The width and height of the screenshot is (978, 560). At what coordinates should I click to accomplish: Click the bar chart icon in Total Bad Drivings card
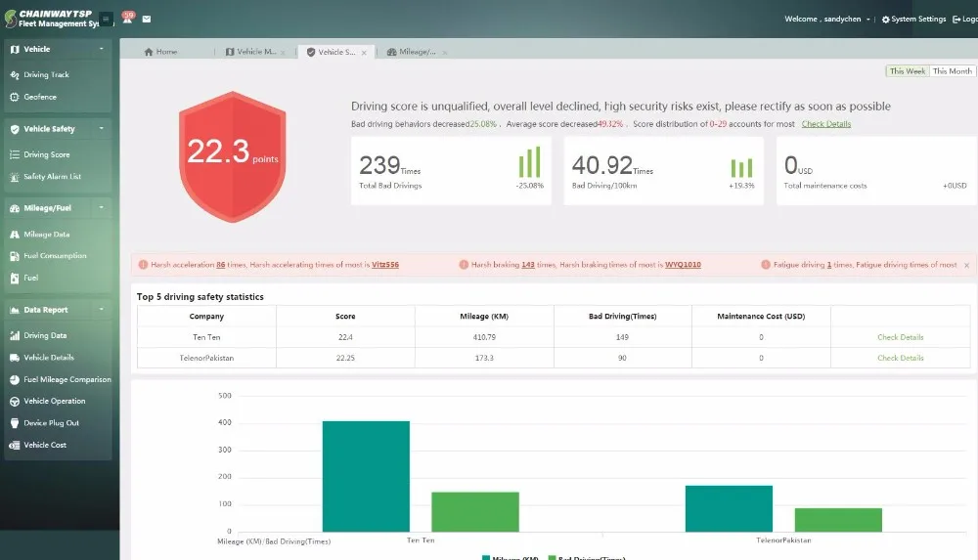click(529, 162)
